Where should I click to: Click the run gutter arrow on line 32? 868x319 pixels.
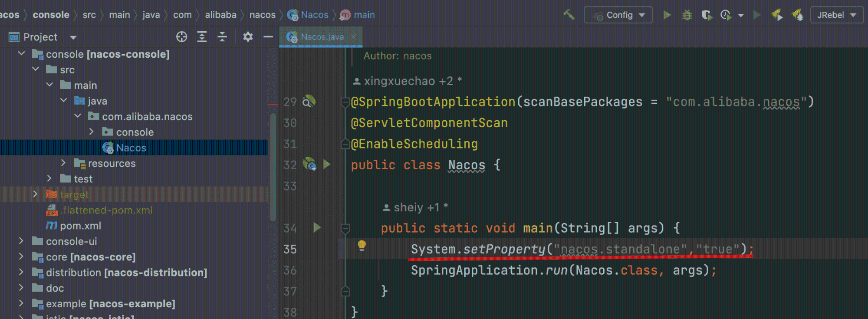click(327, 164)
